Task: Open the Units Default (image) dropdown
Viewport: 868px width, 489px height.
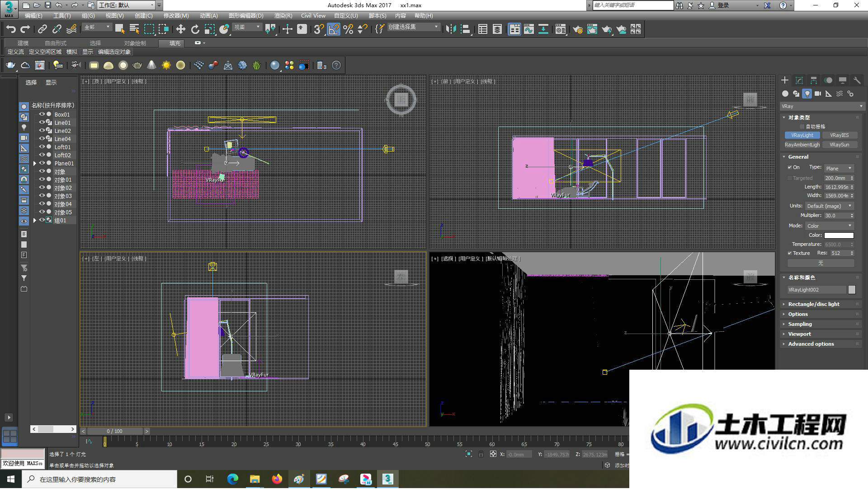Action: coord(829,206)
